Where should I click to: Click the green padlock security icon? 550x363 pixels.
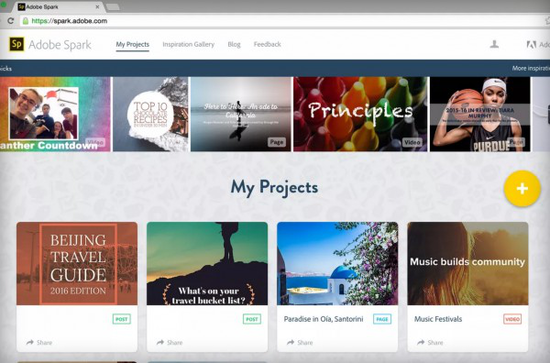tap(25, 21)
